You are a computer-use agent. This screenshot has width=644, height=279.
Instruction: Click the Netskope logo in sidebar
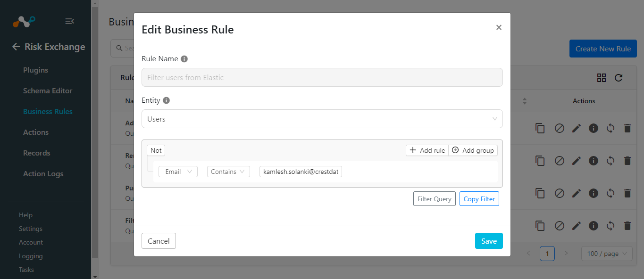pyautogui.click(x=24, y=21)
